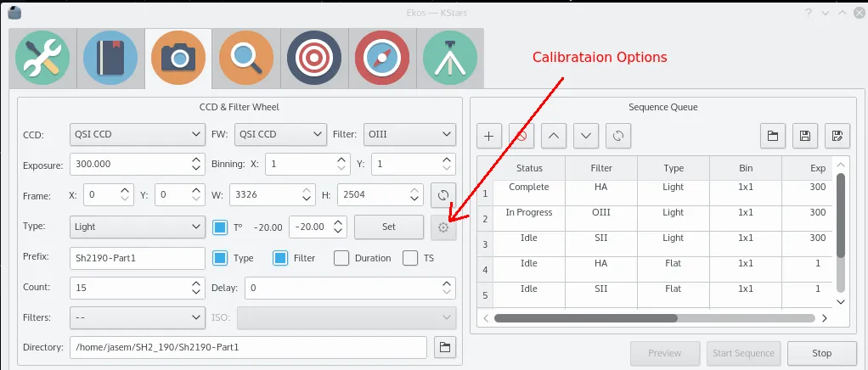
Task: Reset sequence queue job status
Action: pos(618,136)
